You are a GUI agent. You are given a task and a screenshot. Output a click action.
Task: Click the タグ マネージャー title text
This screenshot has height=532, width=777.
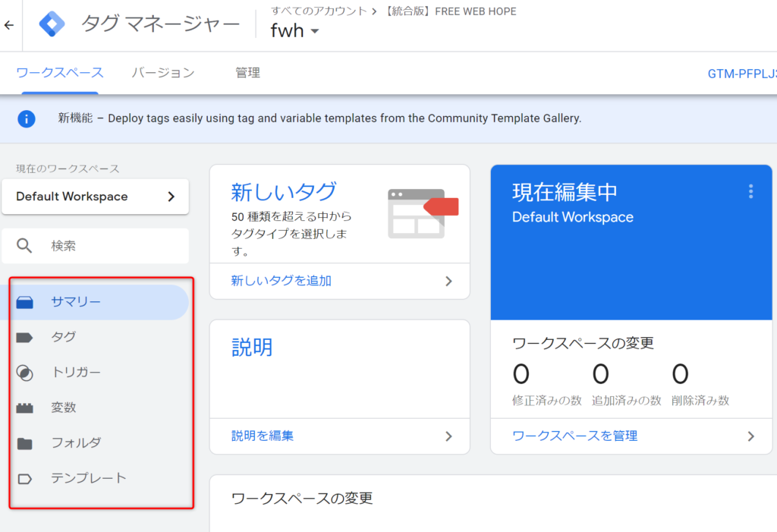161,24
